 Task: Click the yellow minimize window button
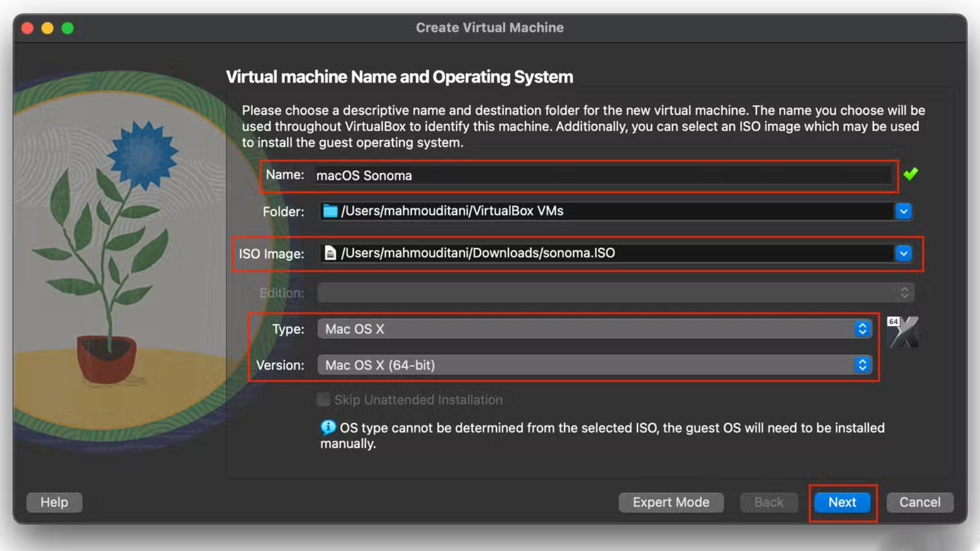tap(47, 28)
